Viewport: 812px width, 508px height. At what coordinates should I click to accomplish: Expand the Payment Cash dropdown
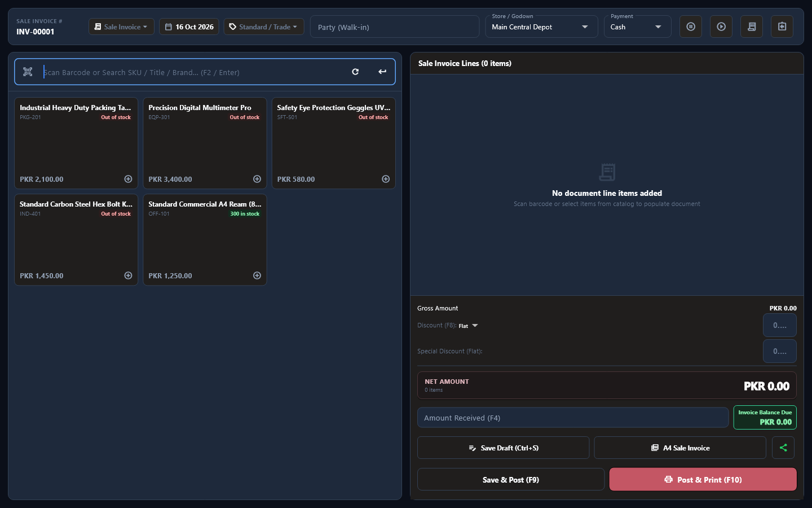pyautogui.click(x=637, y=27)
